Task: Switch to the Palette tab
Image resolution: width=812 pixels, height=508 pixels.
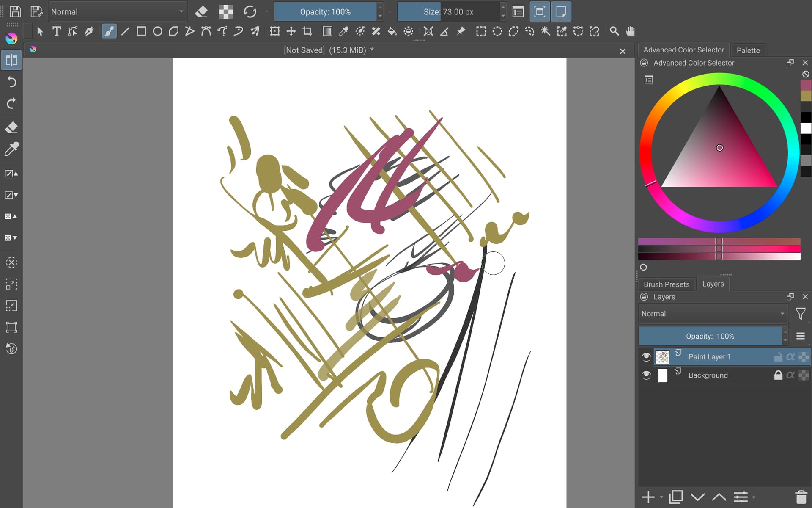Action: pos(748,50)
